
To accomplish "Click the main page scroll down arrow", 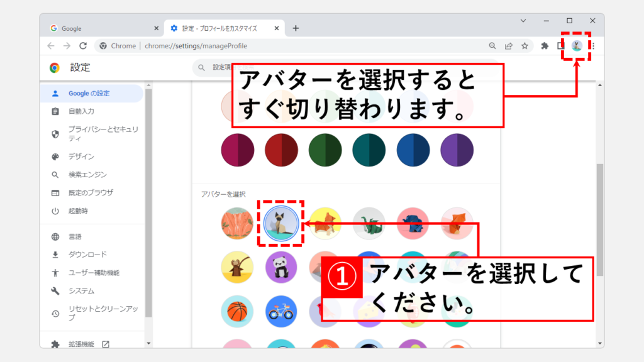I will 600,344.
